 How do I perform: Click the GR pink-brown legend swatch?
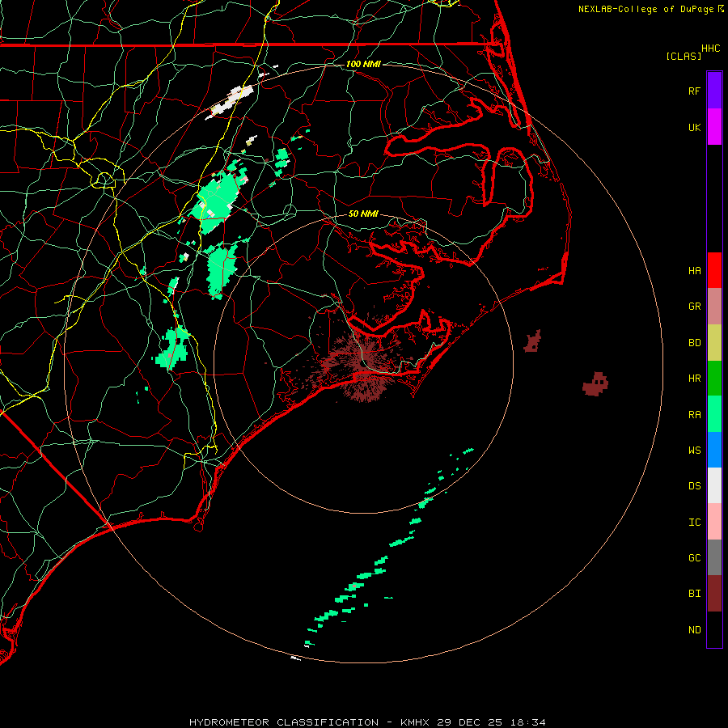click(x=714, y=307)
